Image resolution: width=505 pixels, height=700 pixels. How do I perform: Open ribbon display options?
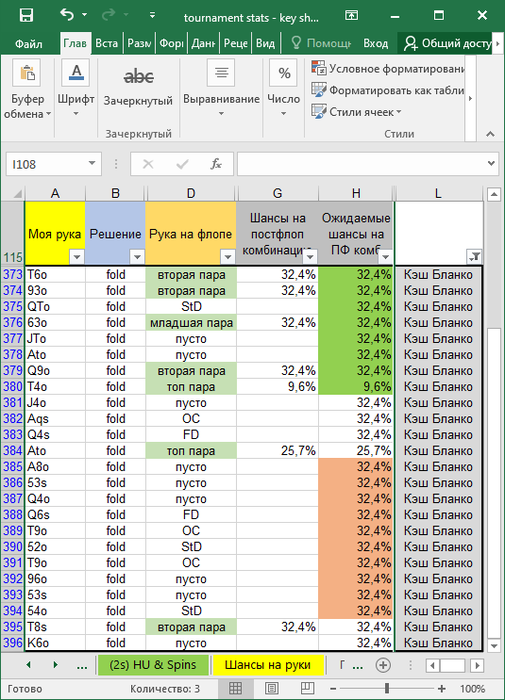click(x=351, y=16)
